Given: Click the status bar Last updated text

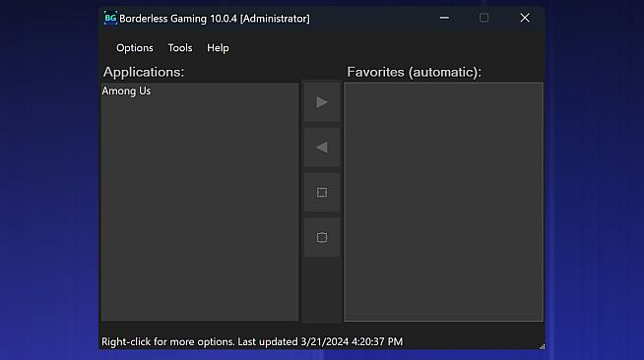Looking at the screenshot, I should pos(320,341).
